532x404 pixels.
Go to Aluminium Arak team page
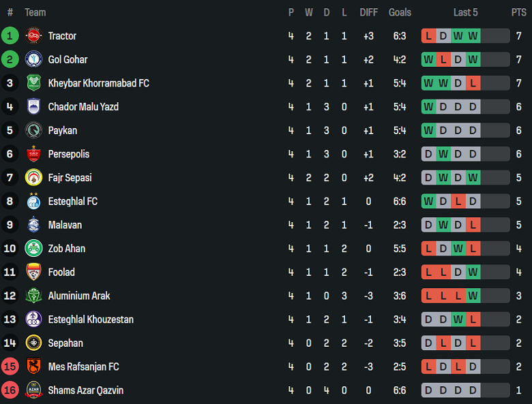point(79,296)
